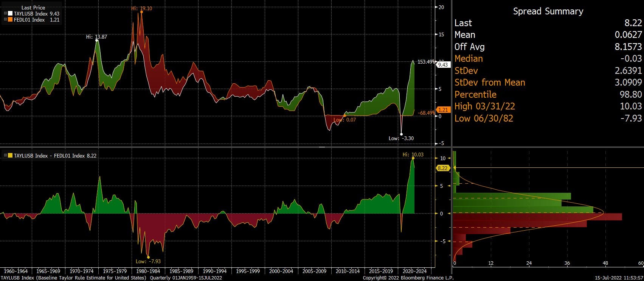Image resolution: width=644 pixels, height=281 pixels.
Task: Click the High 03/31/22 label
Action: 485,106
